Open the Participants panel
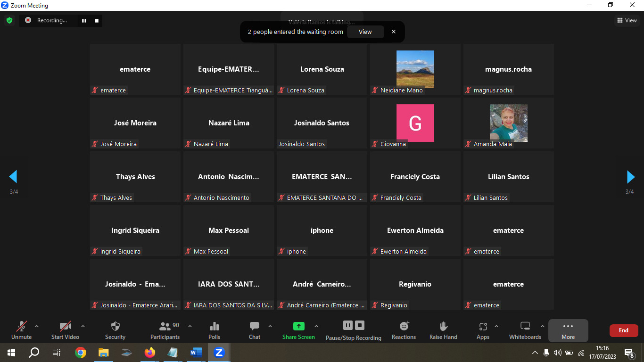This screenshot has width=644, height=362. pos(165,330)
